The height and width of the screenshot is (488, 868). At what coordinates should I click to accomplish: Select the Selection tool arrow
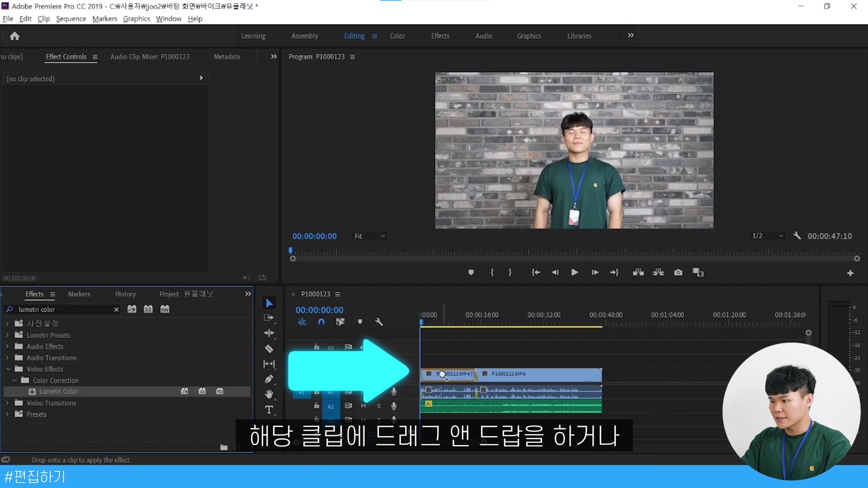269,303
